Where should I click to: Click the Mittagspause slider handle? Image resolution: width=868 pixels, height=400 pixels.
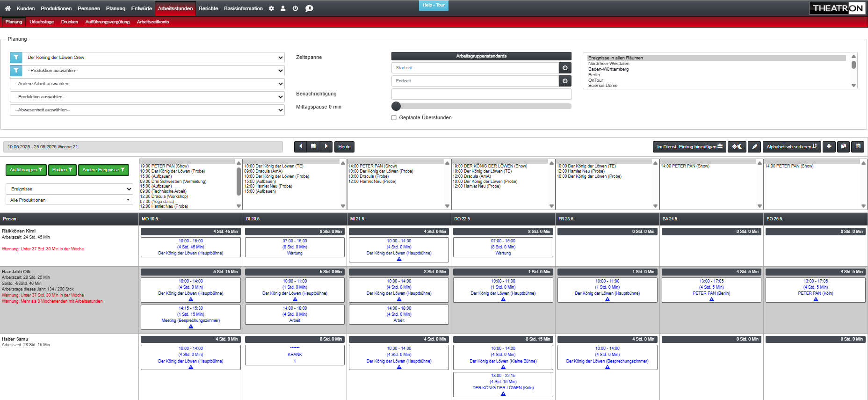coord(396,106)
